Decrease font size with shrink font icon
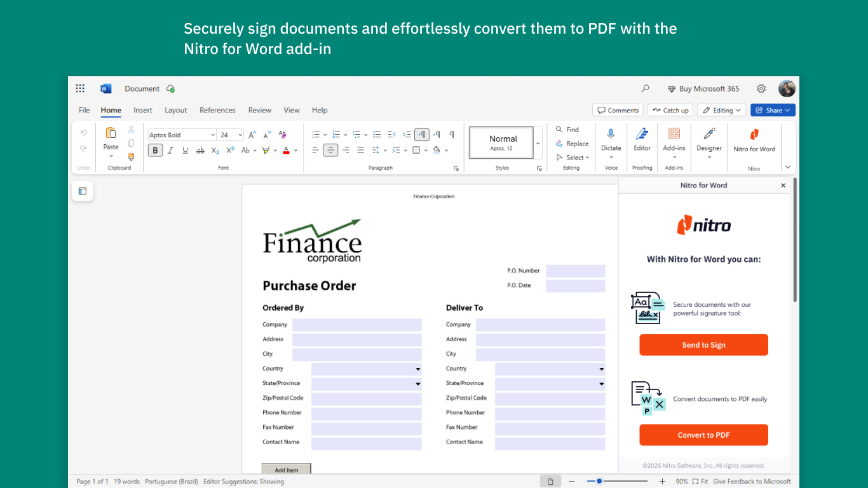Image resolution: width=868 pixels, height=488 pixels. 268,135
